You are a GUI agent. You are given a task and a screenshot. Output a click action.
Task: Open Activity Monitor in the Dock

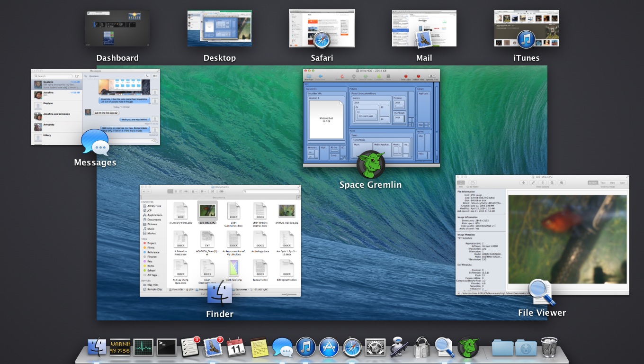point(143,347)
